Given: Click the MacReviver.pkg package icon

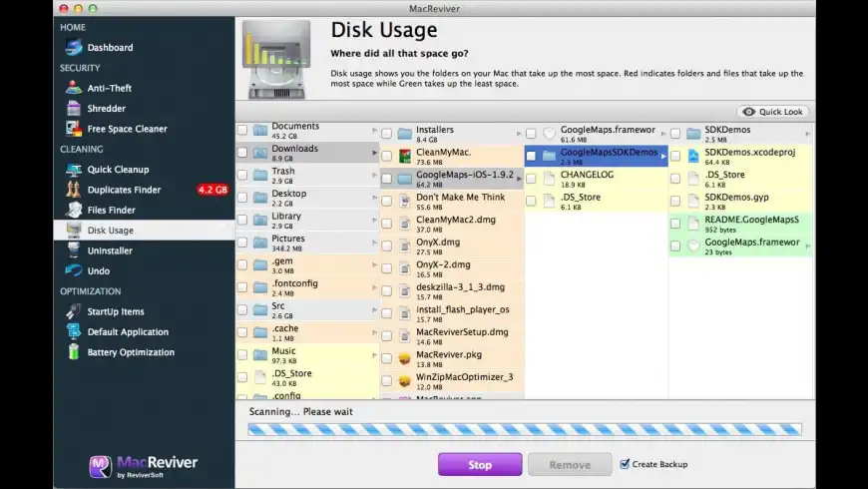Looking at the screenshot, I should [405, 358].
